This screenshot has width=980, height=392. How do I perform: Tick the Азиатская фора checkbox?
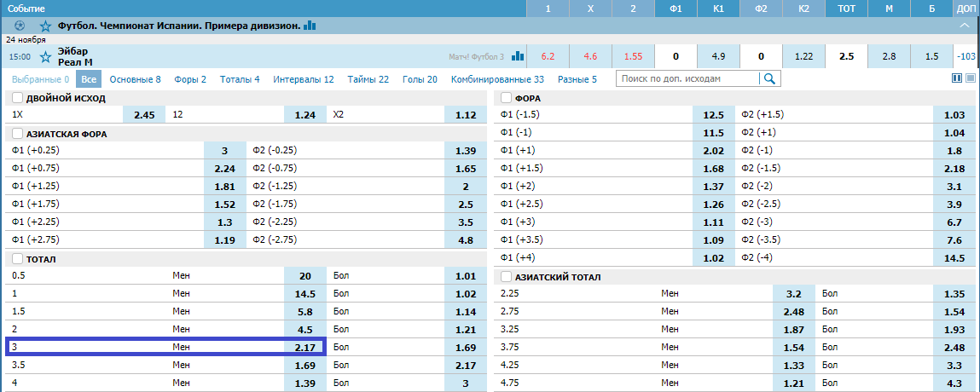click(18, 134)
